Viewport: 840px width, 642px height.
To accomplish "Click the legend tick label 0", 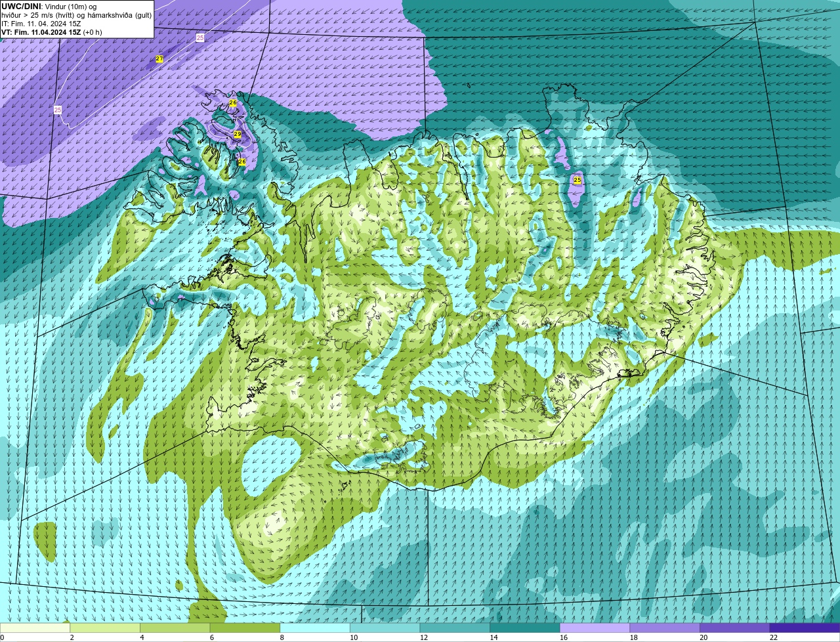I will click(x=2, y=637).
